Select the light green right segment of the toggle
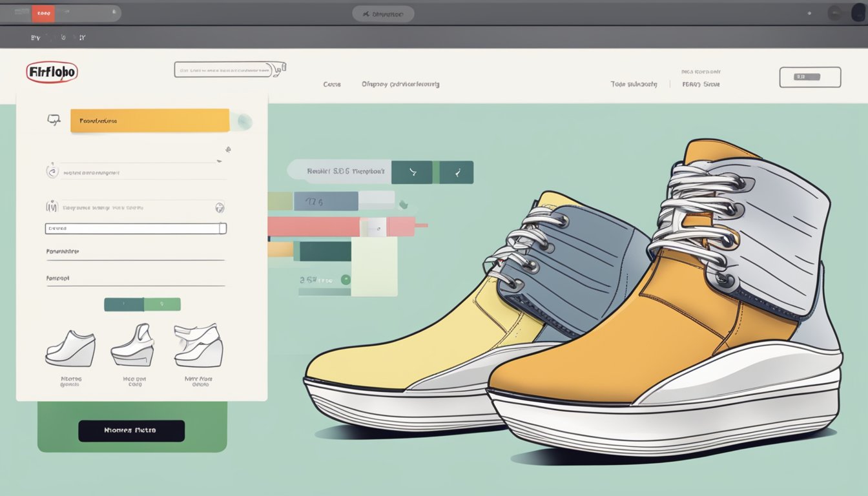Image resolution: width=868 pixels, height=496 pixels. point(162,304)
